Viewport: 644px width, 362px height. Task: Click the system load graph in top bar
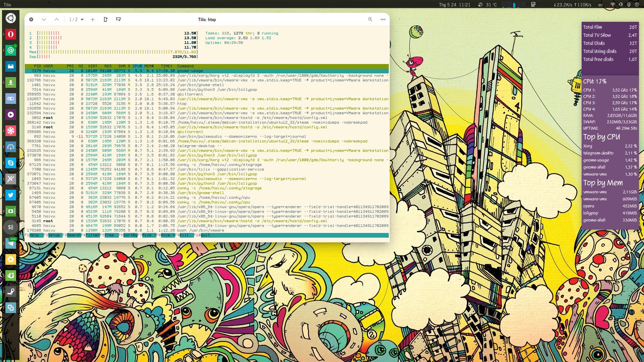coord(514,5)
